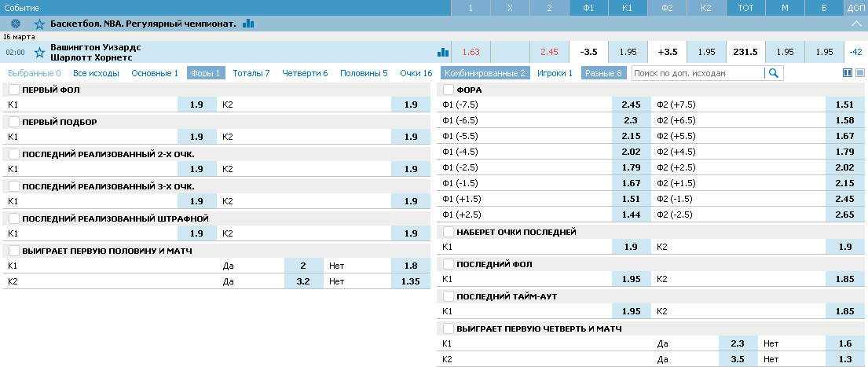This screenshot has height=367, width=868.
Task: Select total under 231.5 odds
Action: (x=785, y=52)
